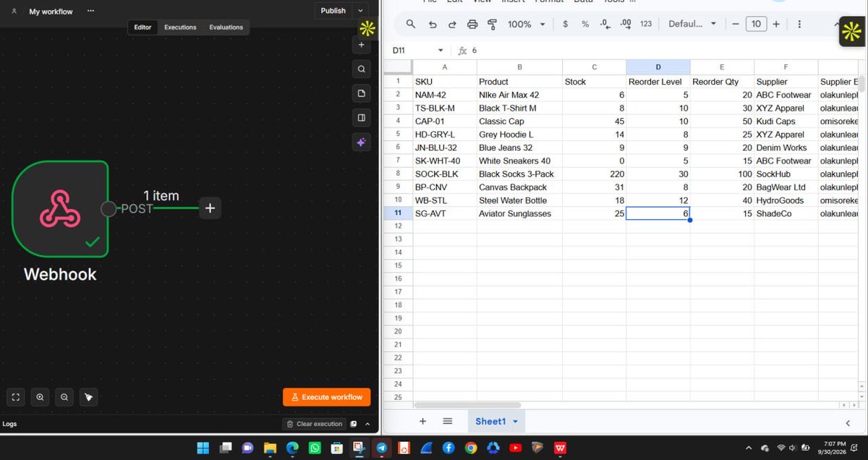Viewport: 868px width, 460px height.
Task: Click Execute workflow button
Action: click(x=327, y=397)
